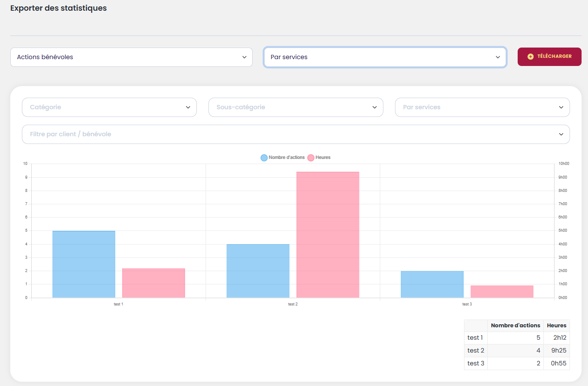Open the Actions bénévoles dropdown
Screen dimensions: 588x386
tap(131, 57)
